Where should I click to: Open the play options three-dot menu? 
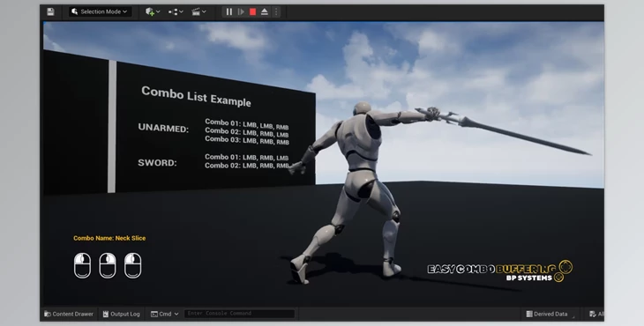(276, 11)
